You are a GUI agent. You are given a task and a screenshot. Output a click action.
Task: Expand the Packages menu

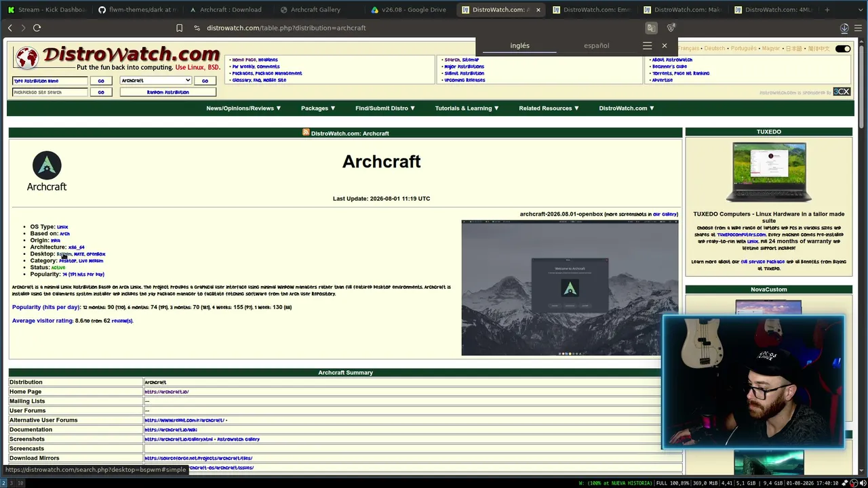point(318,108)
